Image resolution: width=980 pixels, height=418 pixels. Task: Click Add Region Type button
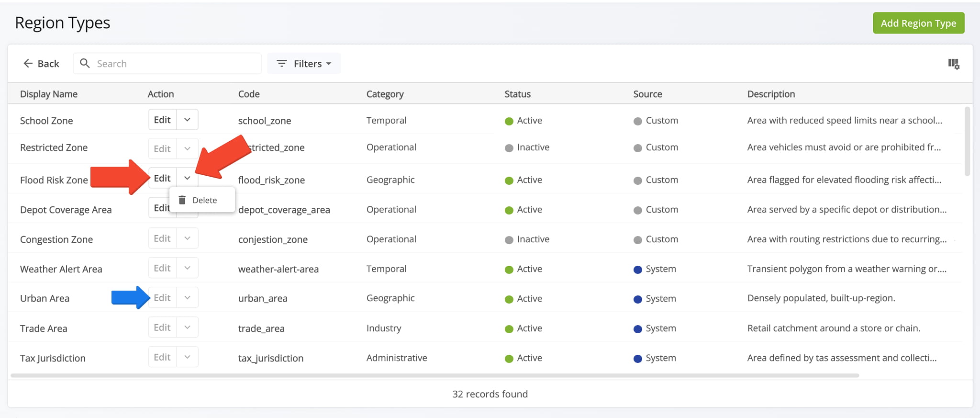918,23
